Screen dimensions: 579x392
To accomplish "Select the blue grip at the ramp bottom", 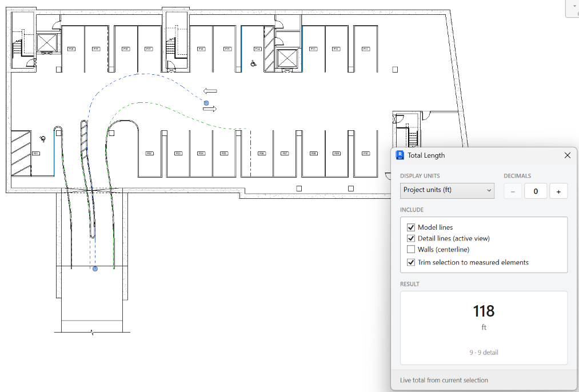I will (95, 269).
